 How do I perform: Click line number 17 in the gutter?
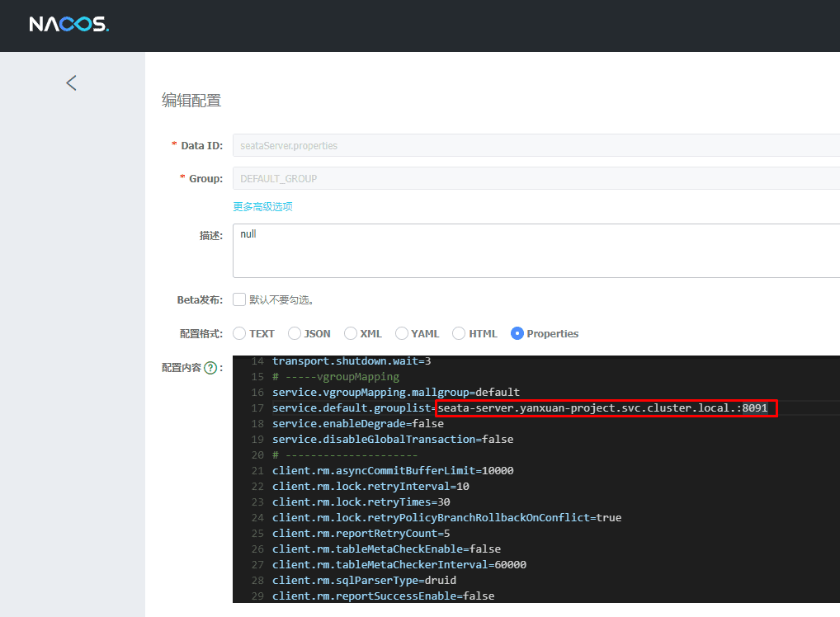[257, 408]
